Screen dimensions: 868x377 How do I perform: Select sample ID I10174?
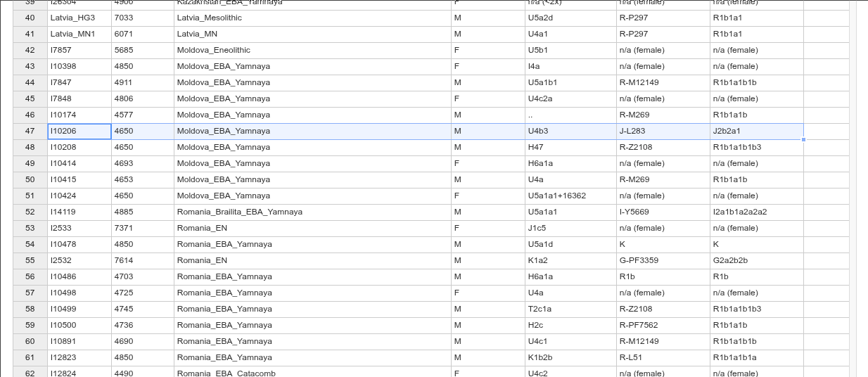pyautogui.click(x=79, y=115)
